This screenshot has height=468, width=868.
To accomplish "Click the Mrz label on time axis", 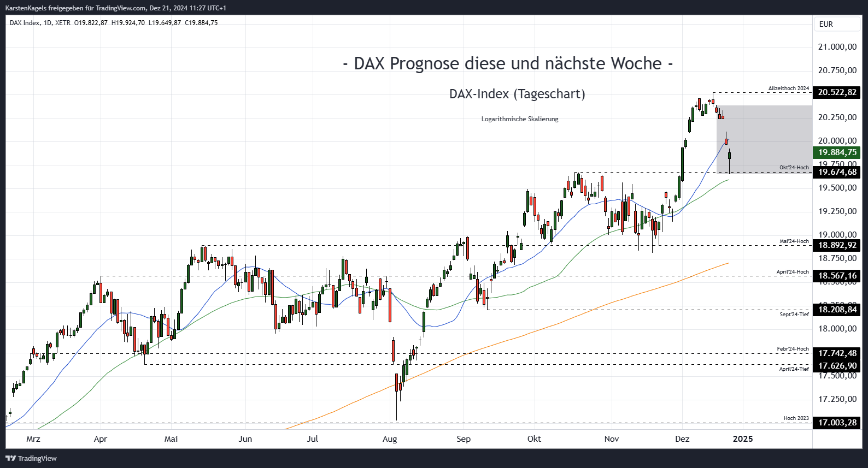I will 33,439.
